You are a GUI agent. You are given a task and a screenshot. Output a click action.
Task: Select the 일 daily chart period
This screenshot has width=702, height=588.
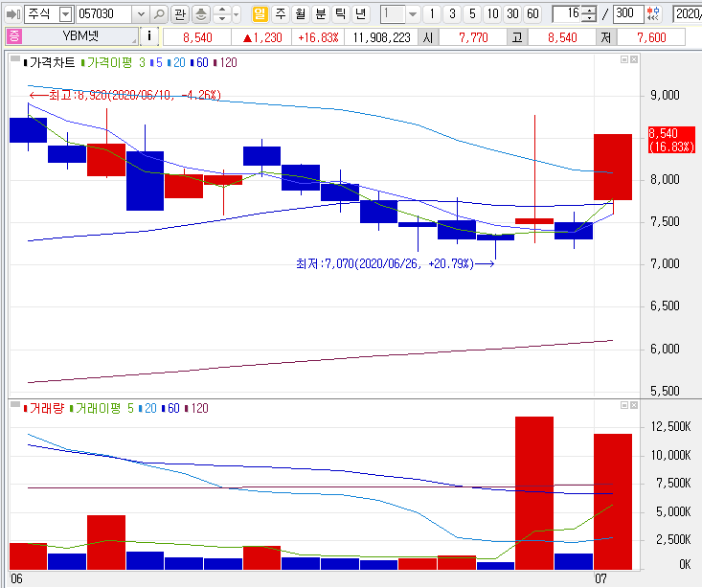260,14
